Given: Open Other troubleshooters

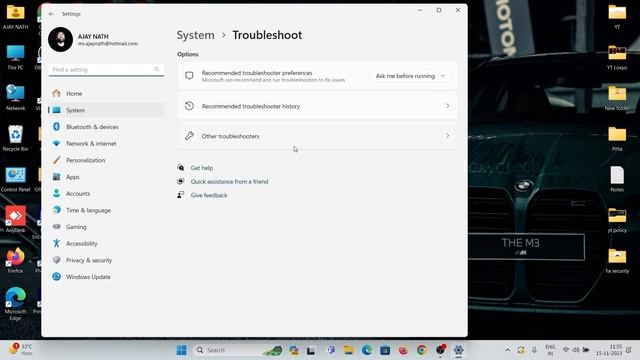Looking at the screenshot, I should click(x=318, y=136).
